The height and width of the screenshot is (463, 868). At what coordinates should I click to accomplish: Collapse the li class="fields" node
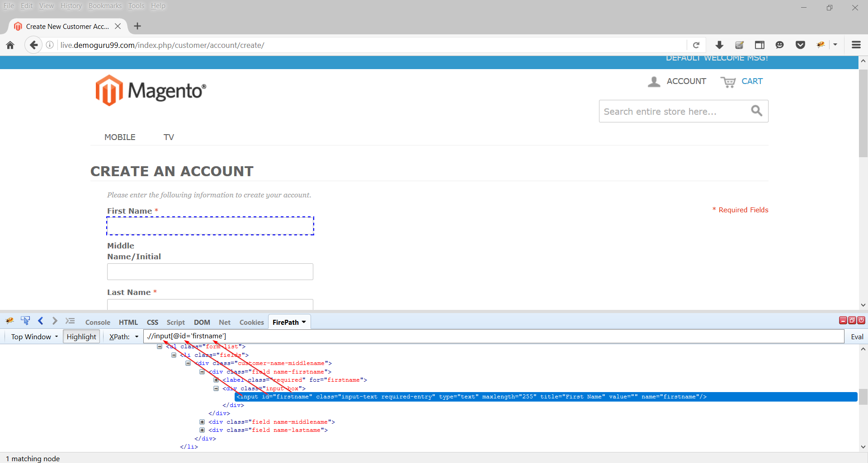(174, 355)
